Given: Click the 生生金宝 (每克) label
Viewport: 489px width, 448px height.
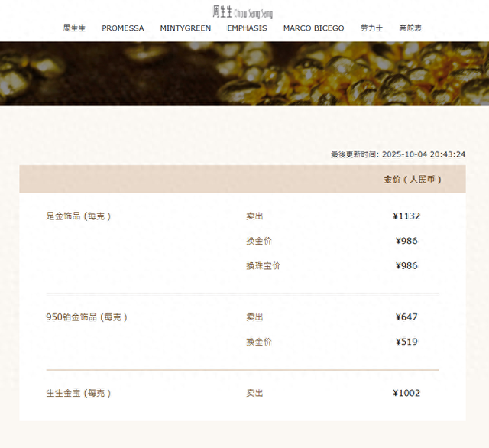Looking at the screenshot, I should tap(79, 394).
